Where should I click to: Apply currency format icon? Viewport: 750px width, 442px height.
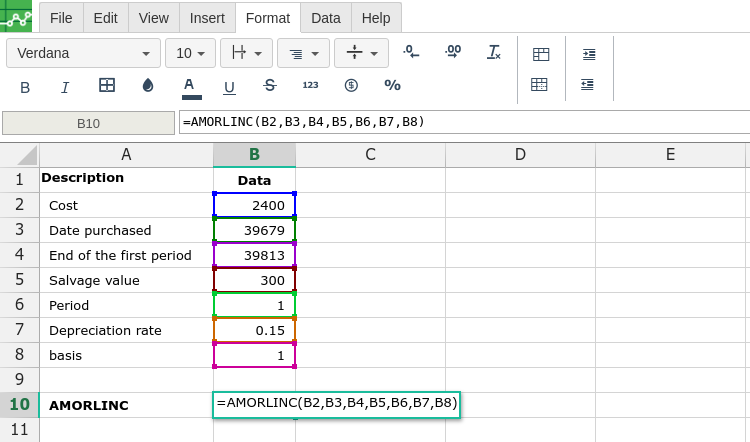pos(351,86)
